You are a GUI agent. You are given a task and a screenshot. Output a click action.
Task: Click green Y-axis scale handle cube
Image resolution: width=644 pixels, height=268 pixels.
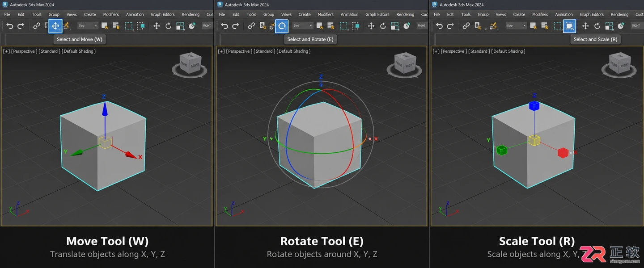point(501,151)
